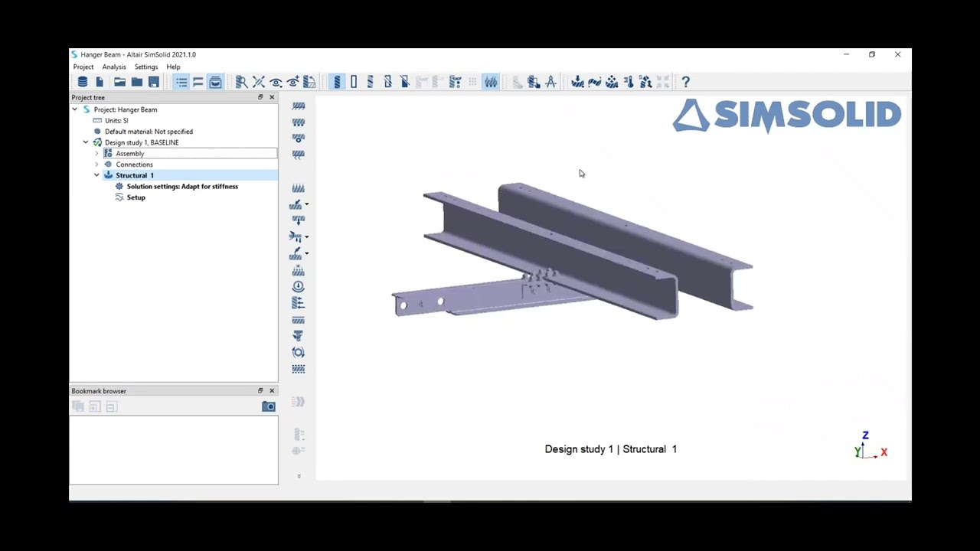
Task: Save project using the floppy disk icon
Action: [154, 82]
